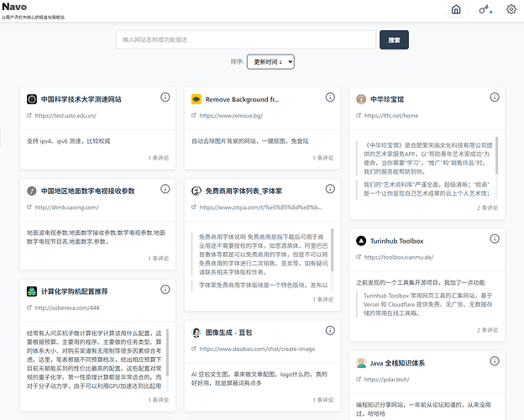Viewport: 524px width, 420px height.
Task: Open link https://toolbox.xianmu.de/
Action: [x=399, y=257]
